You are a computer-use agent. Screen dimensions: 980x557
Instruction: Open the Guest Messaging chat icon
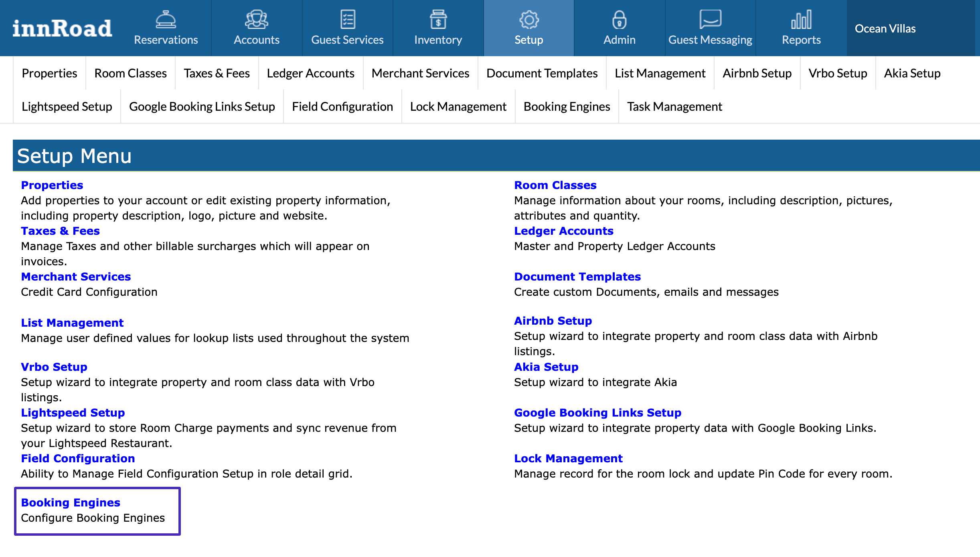point(710,20)
